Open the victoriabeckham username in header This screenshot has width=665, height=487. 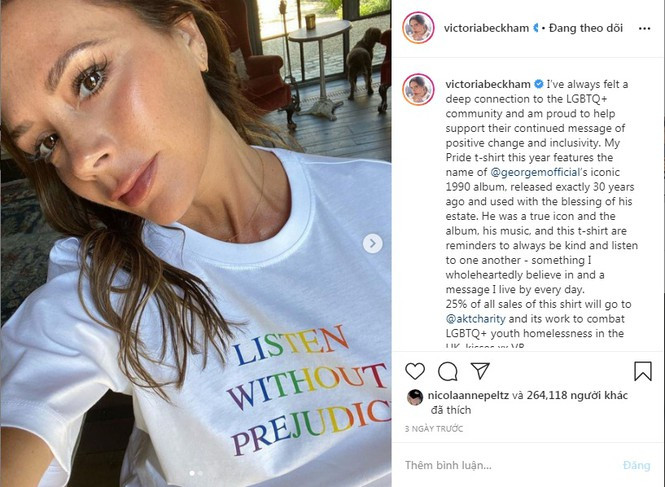(486, 28)
